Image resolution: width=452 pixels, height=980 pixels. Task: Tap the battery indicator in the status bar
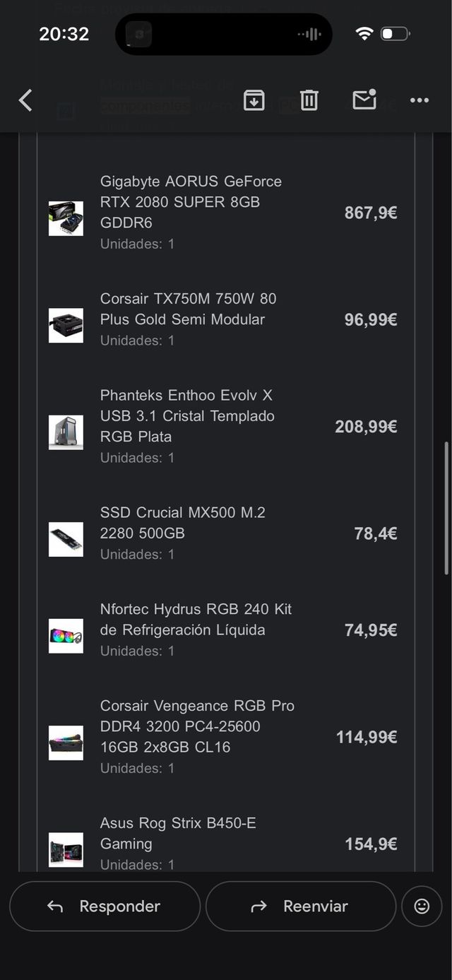(x=392, y=33)
